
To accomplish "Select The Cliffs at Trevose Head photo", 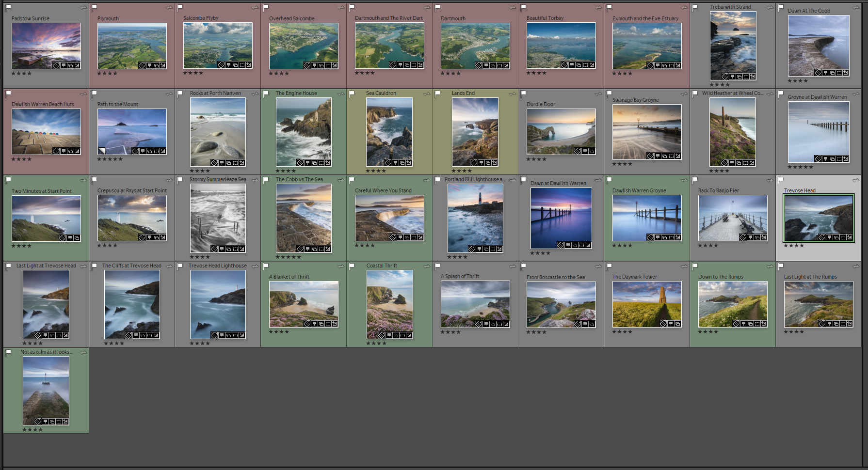I will (132, 304).
